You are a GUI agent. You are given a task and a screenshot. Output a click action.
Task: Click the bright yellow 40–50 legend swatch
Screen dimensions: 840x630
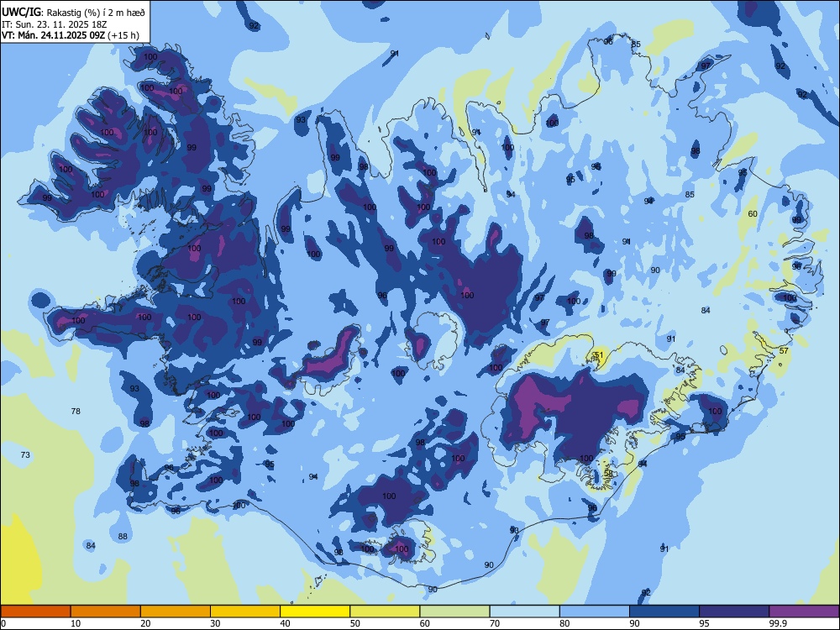[x=315, y=612]
